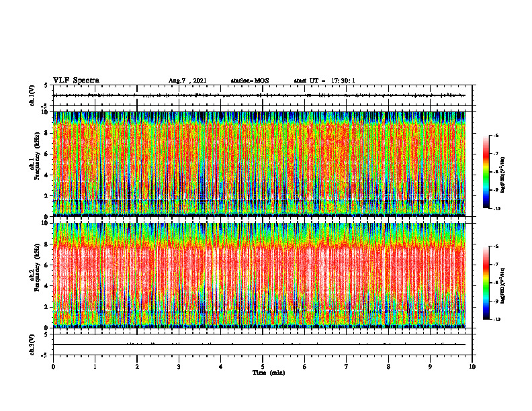Screen dimensions: 532x411
Task: Click the '-5' tick on ch.1(V) axis
Action: point(46,106)
